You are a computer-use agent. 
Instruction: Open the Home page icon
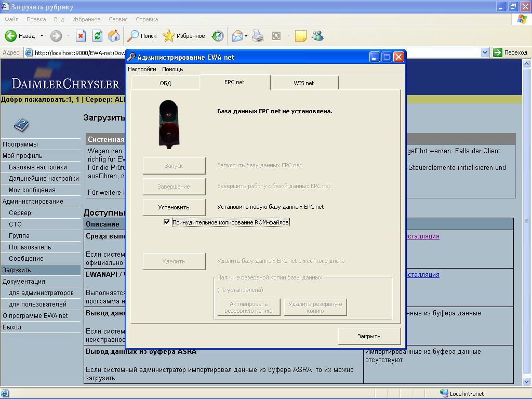click(114, 36)
